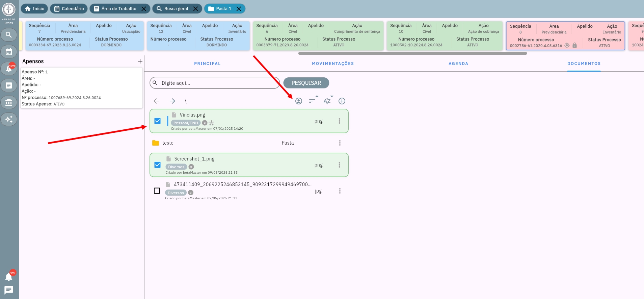The height and width of the screenshot is (299, 644).
Task: Switch to the Movimentações tab
Action: [333, 64]
